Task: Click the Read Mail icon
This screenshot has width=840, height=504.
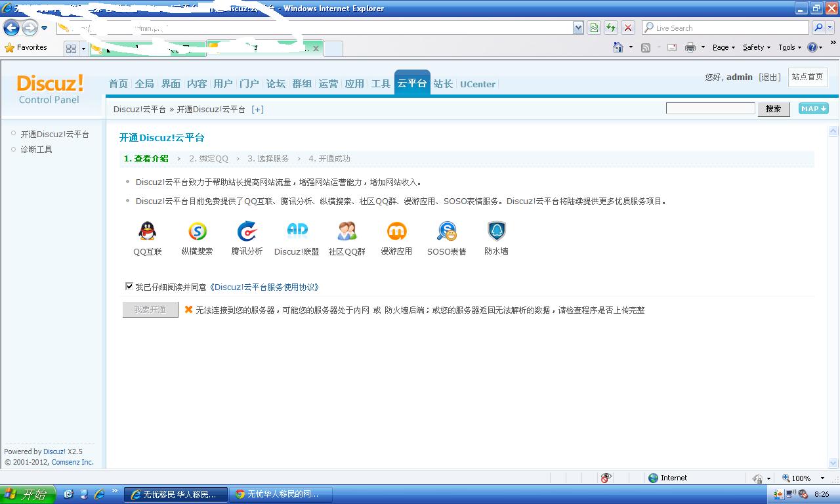Action: [672, 47]
